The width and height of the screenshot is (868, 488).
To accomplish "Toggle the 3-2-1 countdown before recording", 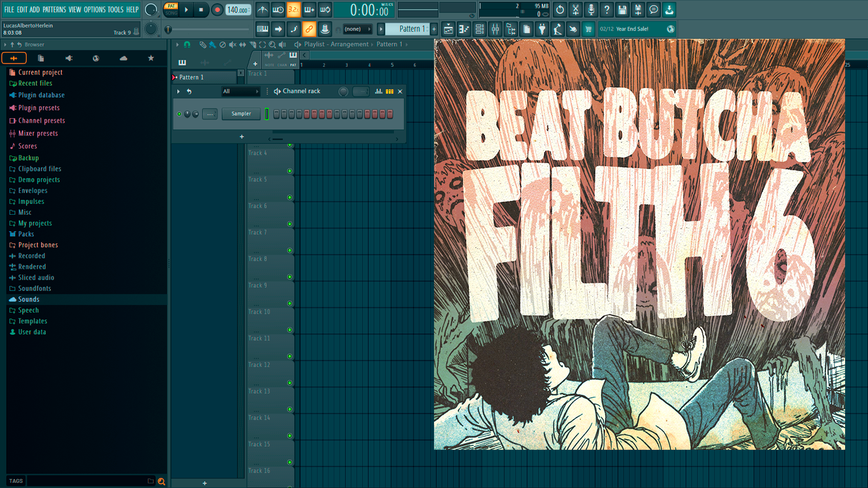I will coord(294,10).
